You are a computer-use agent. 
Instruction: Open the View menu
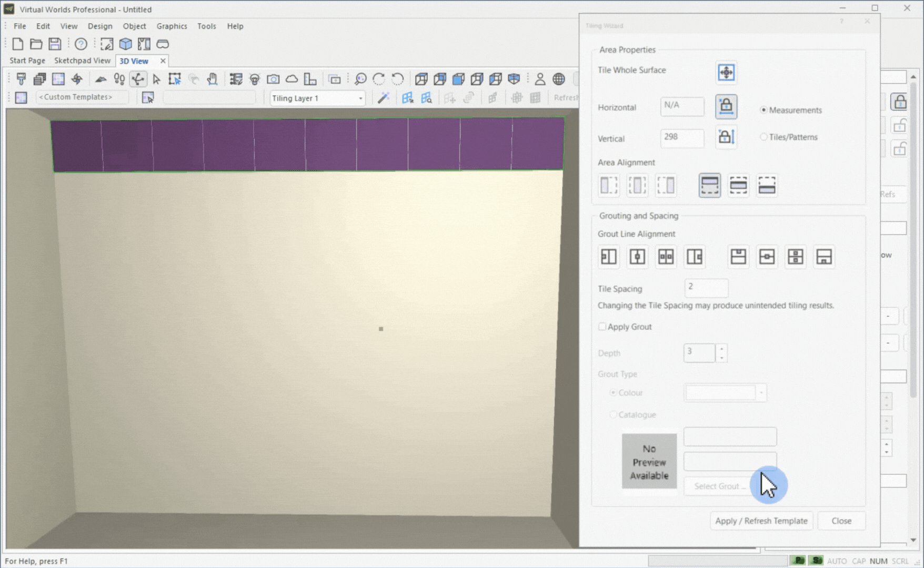pyautogui.click(x=69, y=26)
